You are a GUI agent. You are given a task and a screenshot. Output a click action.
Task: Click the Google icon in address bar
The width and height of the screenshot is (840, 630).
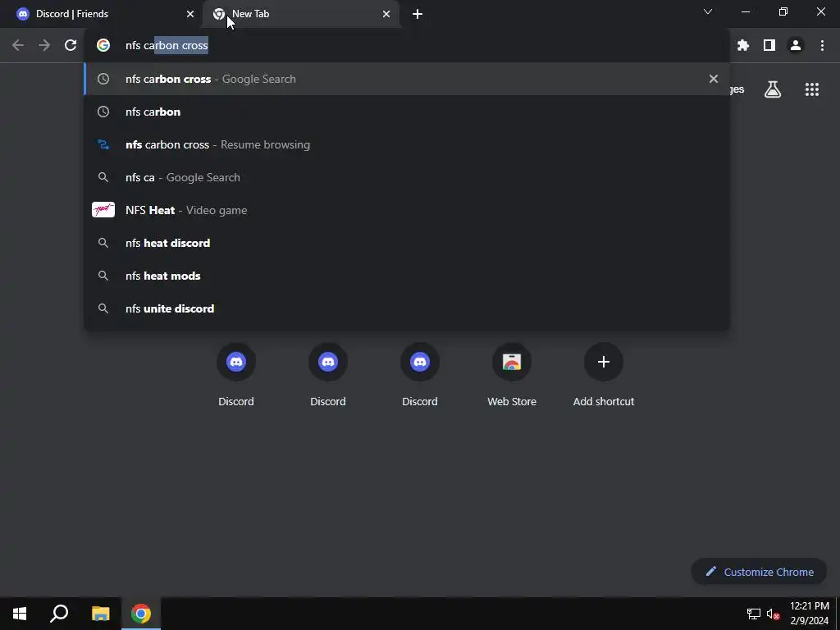coord(103,45)
